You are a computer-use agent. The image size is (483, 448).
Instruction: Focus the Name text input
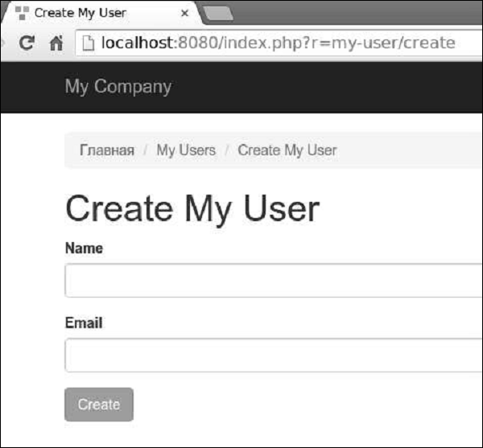tap(274, 281)
